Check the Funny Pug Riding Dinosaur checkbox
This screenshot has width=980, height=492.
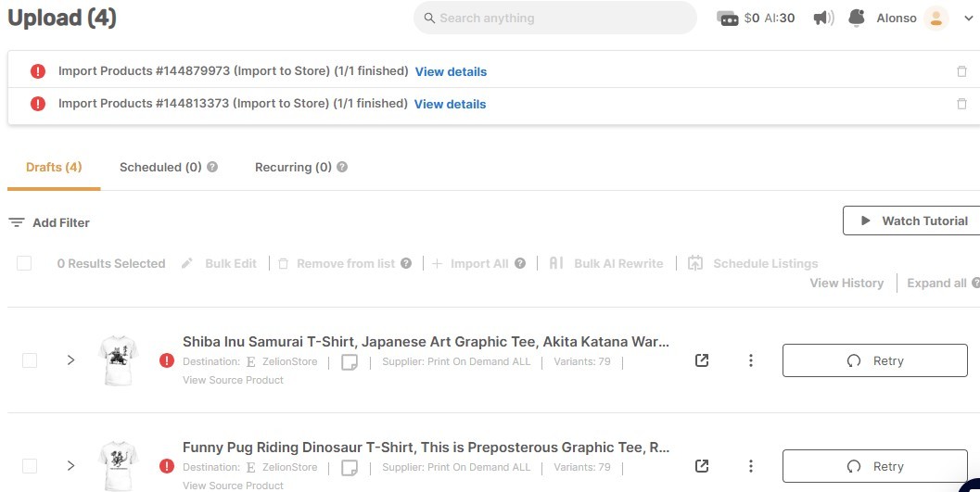[30, 466]
